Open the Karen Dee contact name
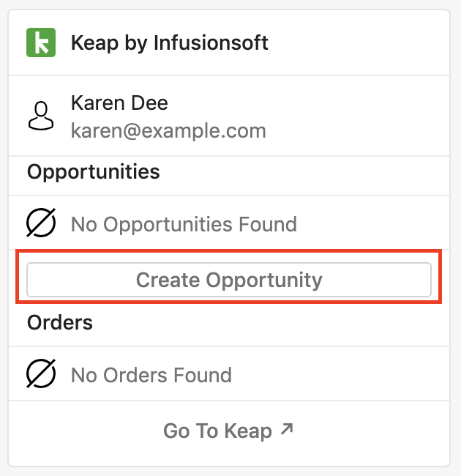 [x=119, y=103]
